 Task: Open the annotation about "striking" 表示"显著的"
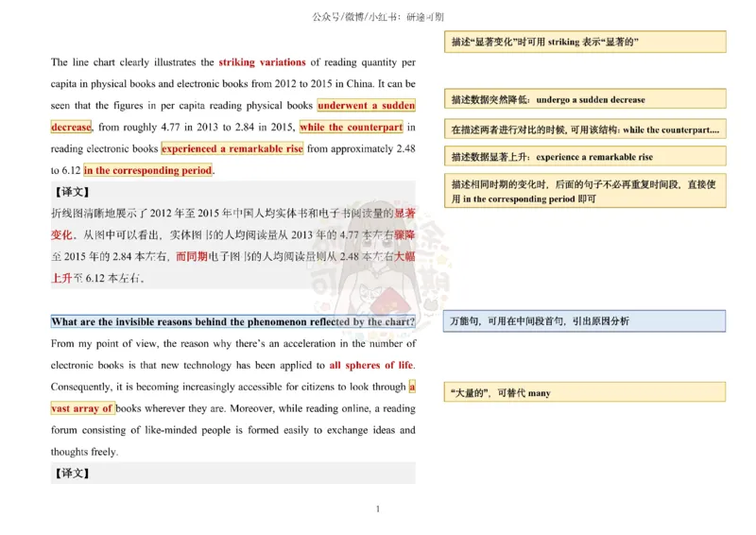coord(585,43)
